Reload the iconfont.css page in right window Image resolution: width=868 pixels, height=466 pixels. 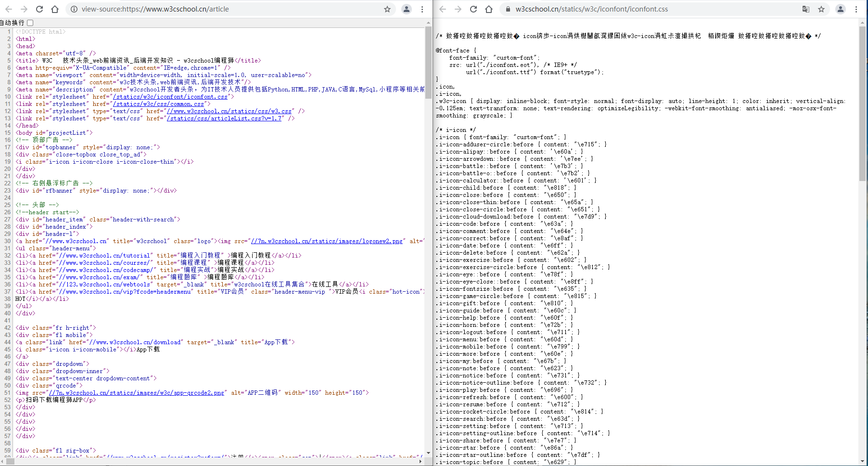coord(473,9)
